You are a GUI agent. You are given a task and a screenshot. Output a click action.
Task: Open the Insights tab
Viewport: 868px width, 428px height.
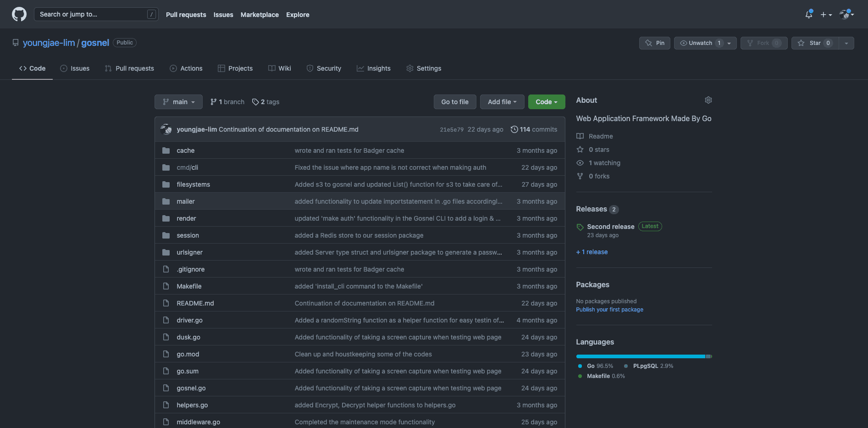pos(374,68)
